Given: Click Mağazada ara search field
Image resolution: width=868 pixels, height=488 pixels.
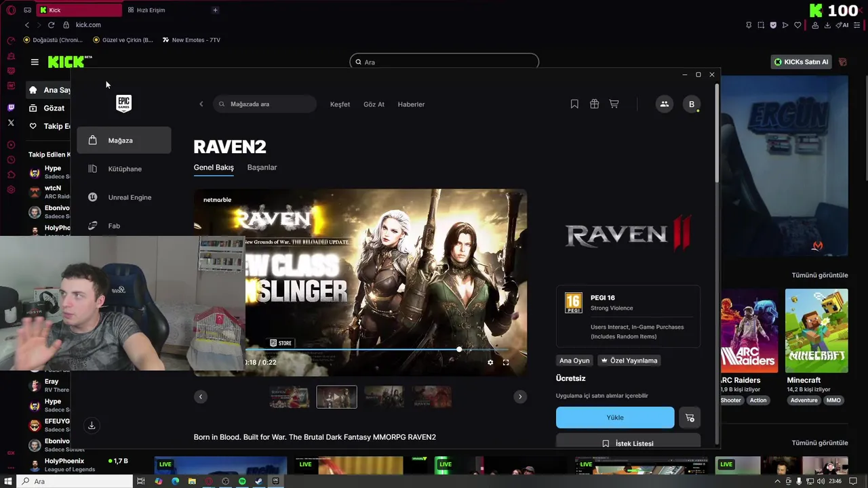Looking at the screenshot, I should [x=265, y=104].
